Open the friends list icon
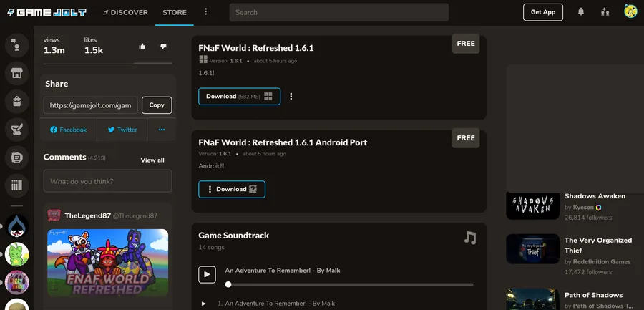 click(605, 12)
